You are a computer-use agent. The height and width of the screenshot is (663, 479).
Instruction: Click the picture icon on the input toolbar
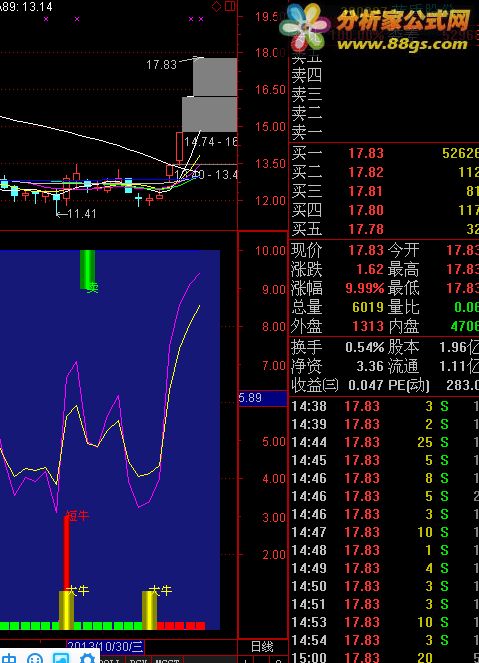pyautogui.click(x=60, y=658)
